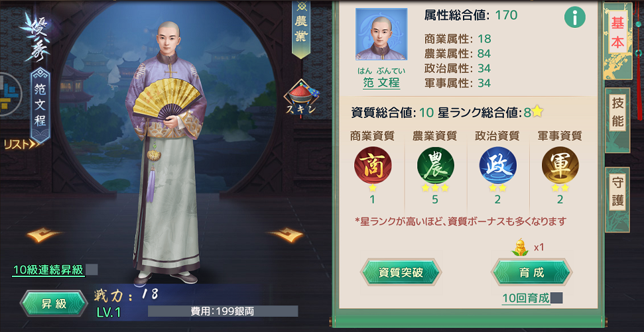Click the green info icon

coord(574,17)
